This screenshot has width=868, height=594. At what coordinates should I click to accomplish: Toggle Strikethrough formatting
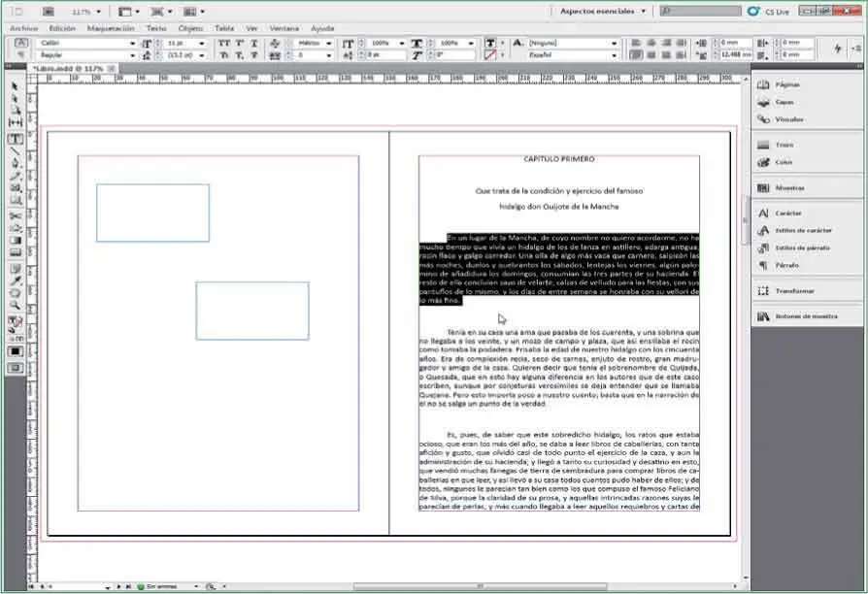254,55
